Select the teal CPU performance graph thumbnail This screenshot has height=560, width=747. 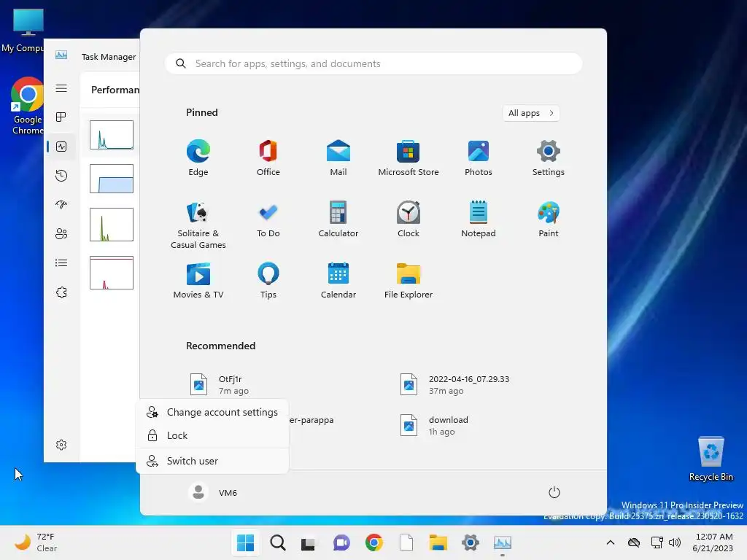tap(112, 135)
